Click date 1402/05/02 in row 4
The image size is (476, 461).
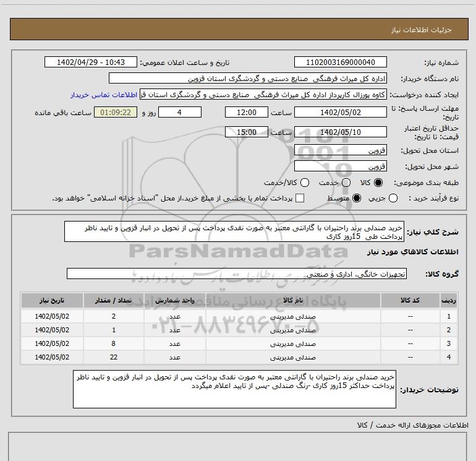[x=52, y=357]
